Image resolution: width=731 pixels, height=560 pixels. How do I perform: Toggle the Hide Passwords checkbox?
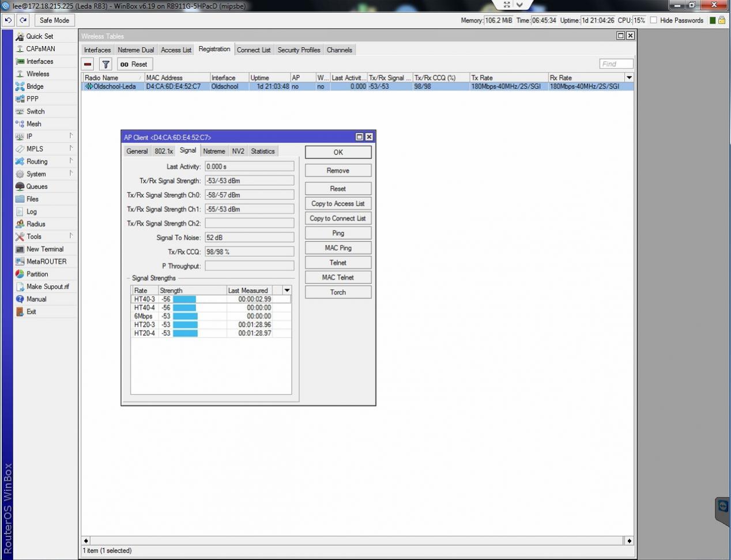coord(654,20)
